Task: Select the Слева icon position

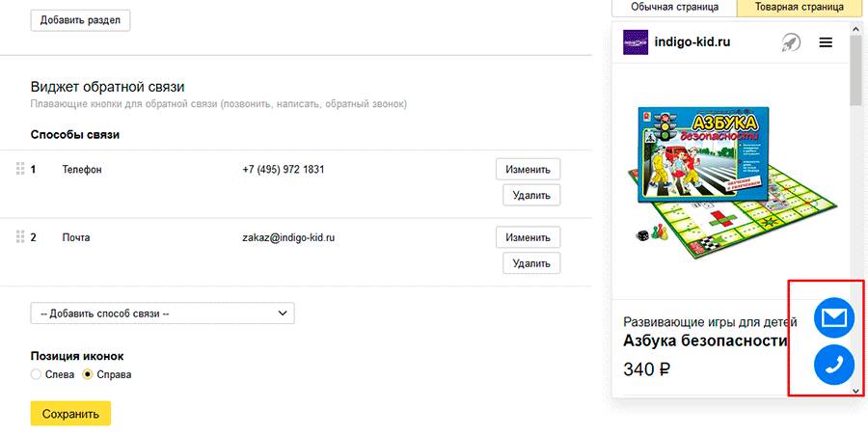Action: click(37, 374)
